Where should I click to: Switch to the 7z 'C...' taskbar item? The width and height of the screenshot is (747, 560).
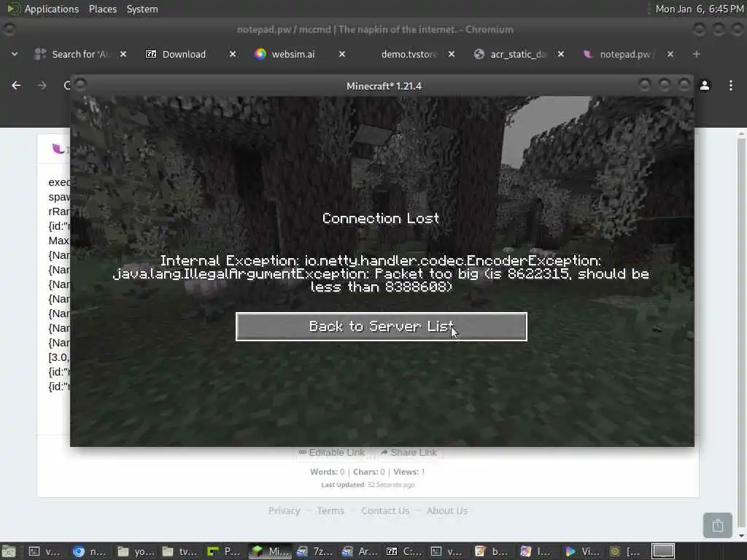click(403, 551)
